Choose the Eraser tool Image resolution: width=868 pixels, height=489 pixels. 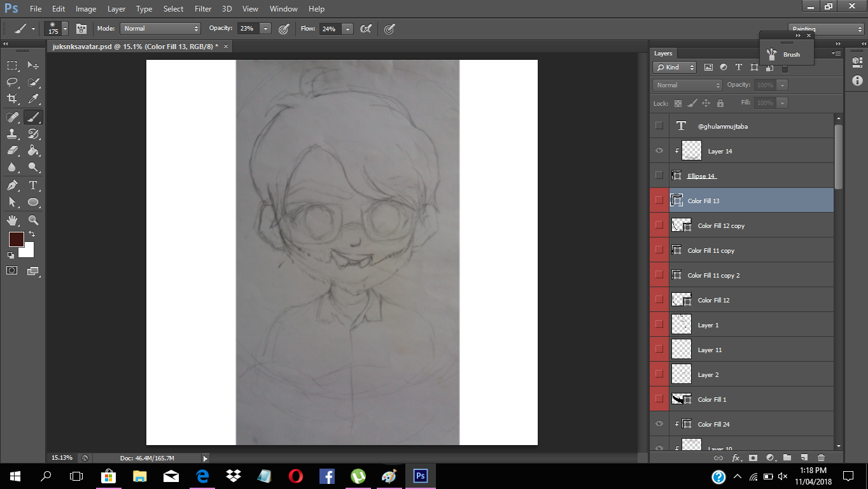(x=12, y=151)
